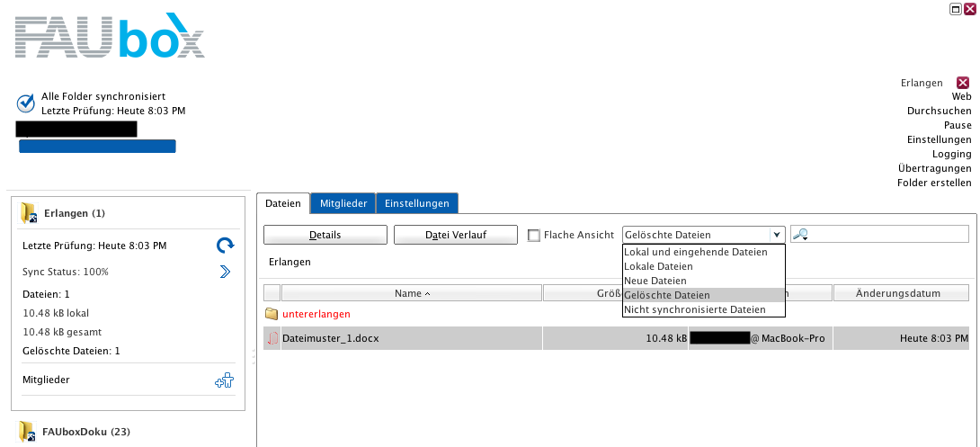The height and width of the screenshot is (447, 980).
Task: Click the 10.48 kB lokal text
Action: (x=56, y=313)
